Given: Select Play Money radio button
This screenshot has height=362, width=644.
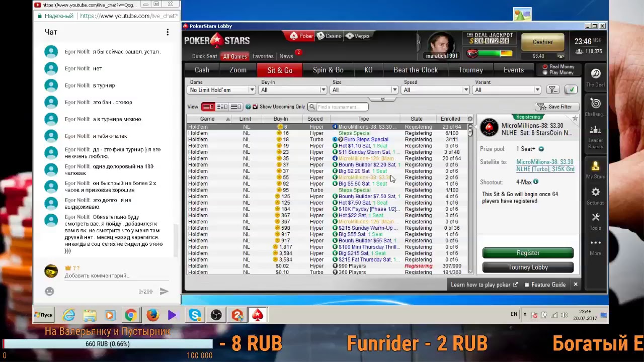Looking at the screenshot, I should tap(545, 72).
